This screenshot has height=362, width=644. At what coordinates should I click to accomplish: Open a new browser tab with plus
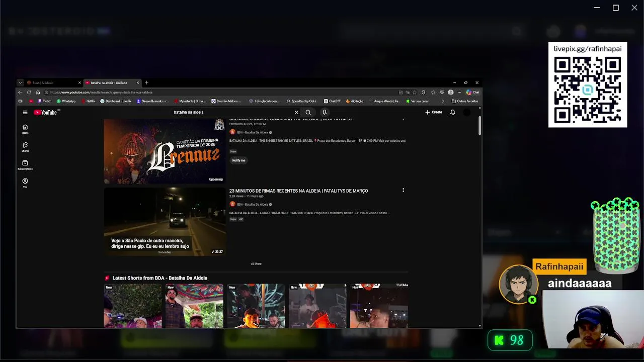point(146,82)
